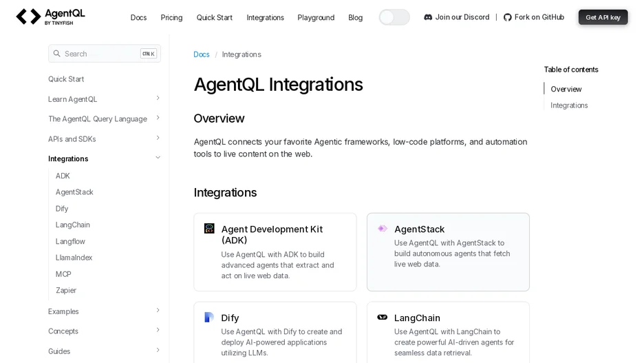
Task: Toggle the theme switch in header
Action: coord(394,17)
